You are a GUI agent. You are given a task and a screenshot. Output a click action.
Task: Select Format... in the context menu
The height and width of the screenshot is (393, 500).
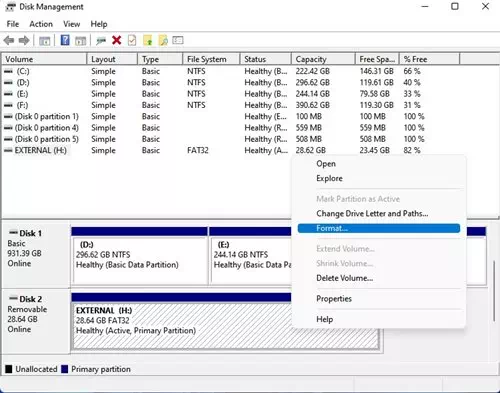tap(379, 228)
